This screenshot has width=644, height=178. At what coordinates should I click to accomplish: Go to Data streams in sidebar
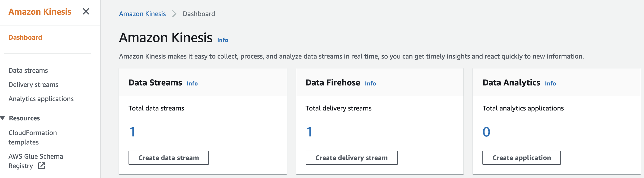pos(28,70)
